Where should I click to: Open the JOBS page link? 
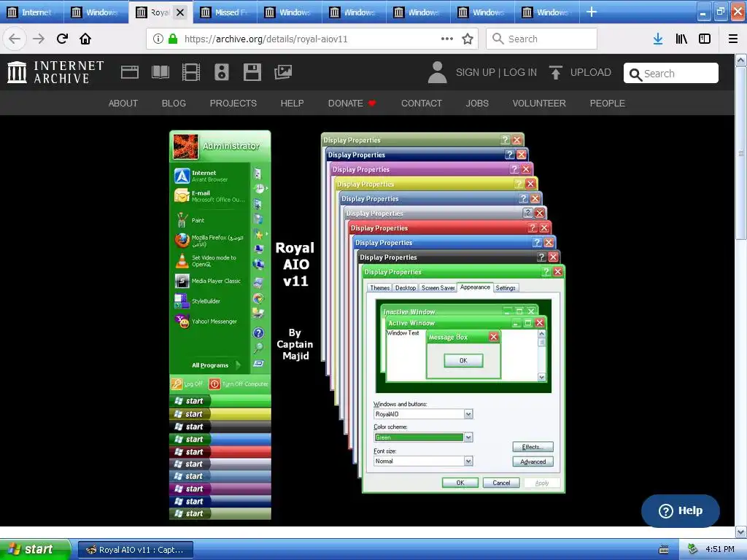tap(477, 104)
